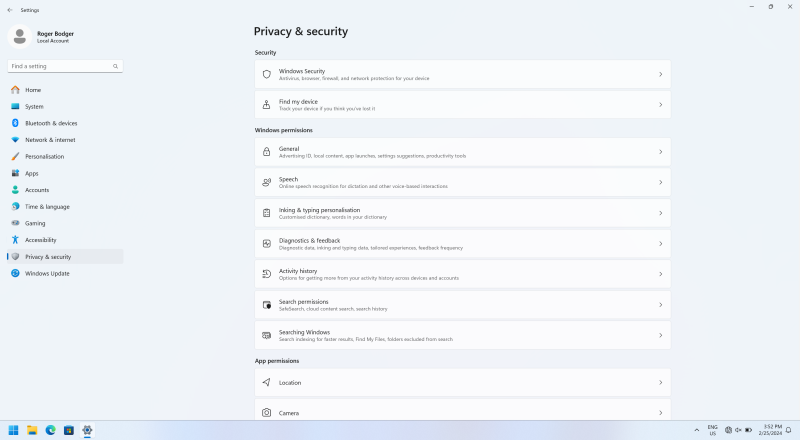Click the network globe tray icon
800x440 pixels.
[x=728, y=430]
